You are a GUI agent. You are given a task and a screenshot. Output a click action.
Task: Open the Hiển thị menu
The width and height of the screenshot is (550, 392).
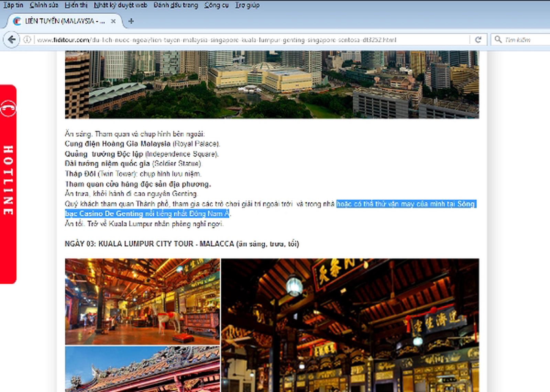(76, 5)
